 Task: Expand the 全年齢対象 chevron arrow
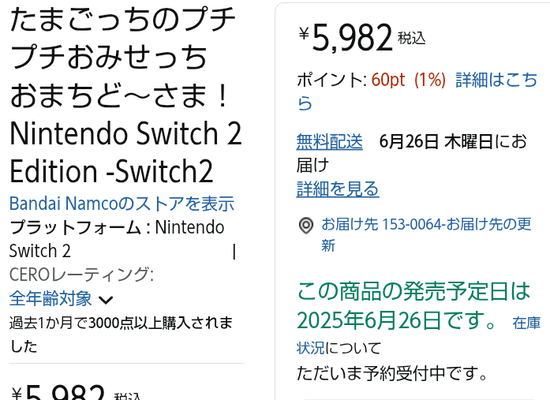point(106,300)
